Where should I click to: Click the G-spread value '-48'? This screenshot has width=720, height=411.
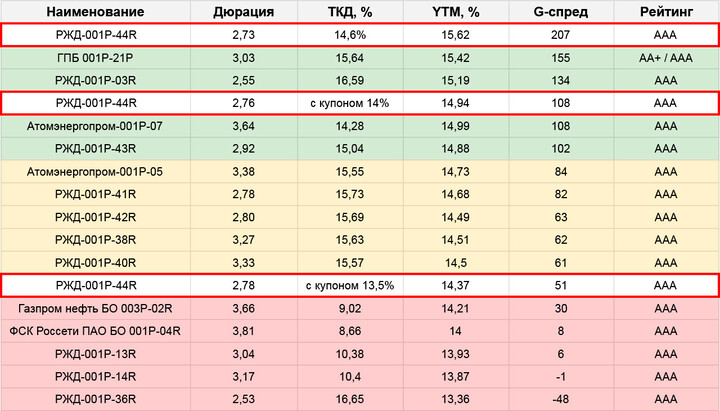561,399
